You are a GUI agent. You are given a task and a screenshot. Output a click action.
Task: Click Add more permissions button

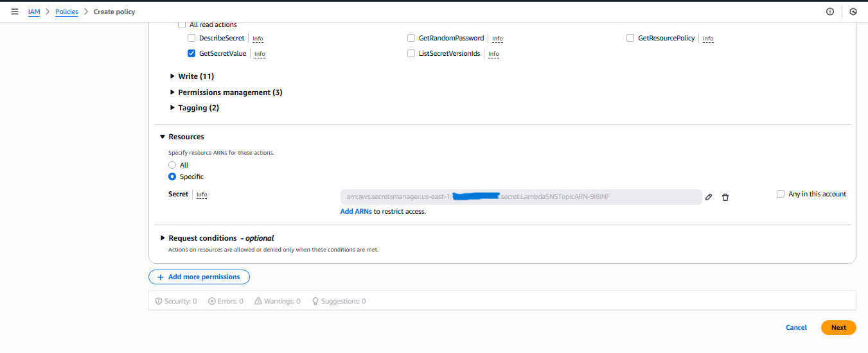coord(199,277)
